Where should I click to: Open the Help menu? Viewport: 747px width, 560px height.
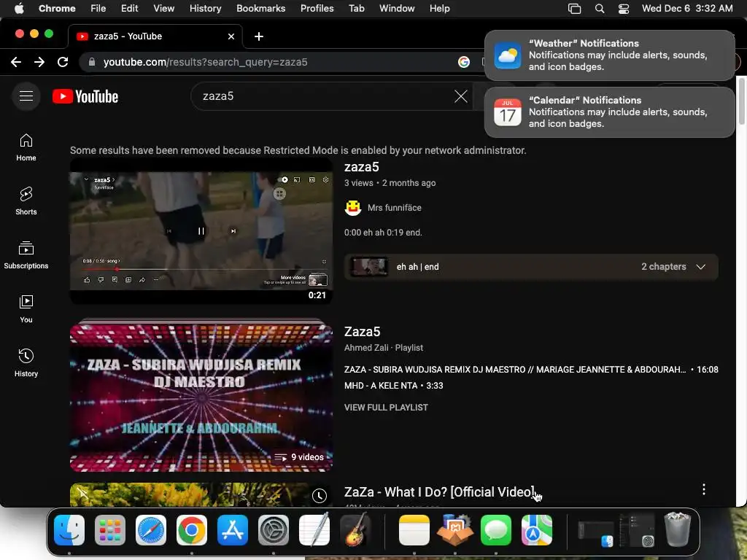coord(439,8)
